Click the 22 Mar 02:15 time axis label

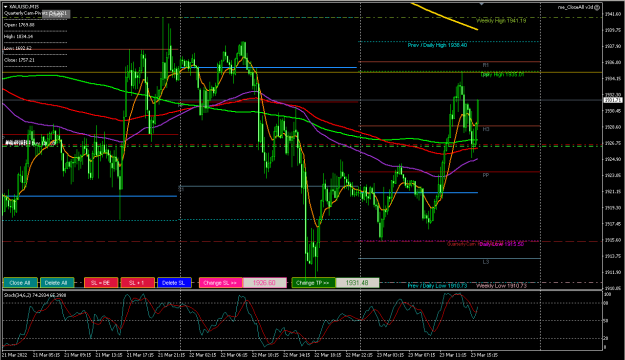coord(203,355)
